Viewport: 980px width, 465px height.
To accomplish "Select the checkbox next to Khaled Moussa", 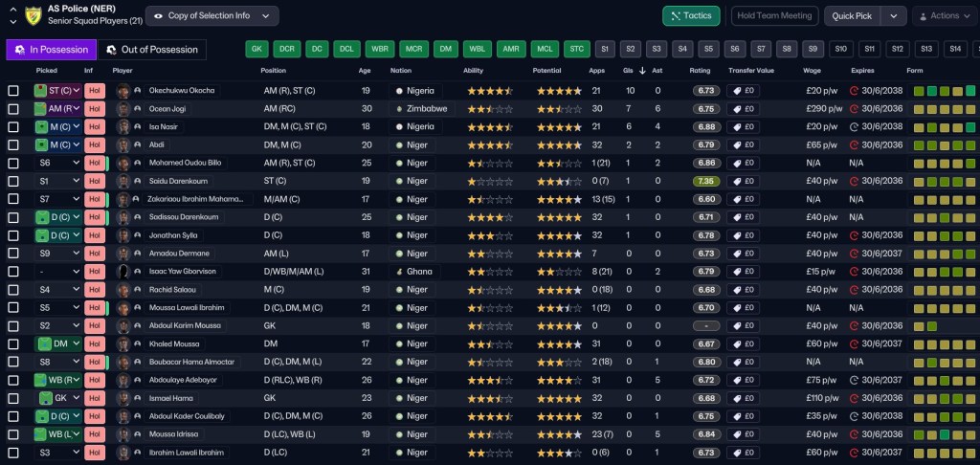I will [13, 343].
